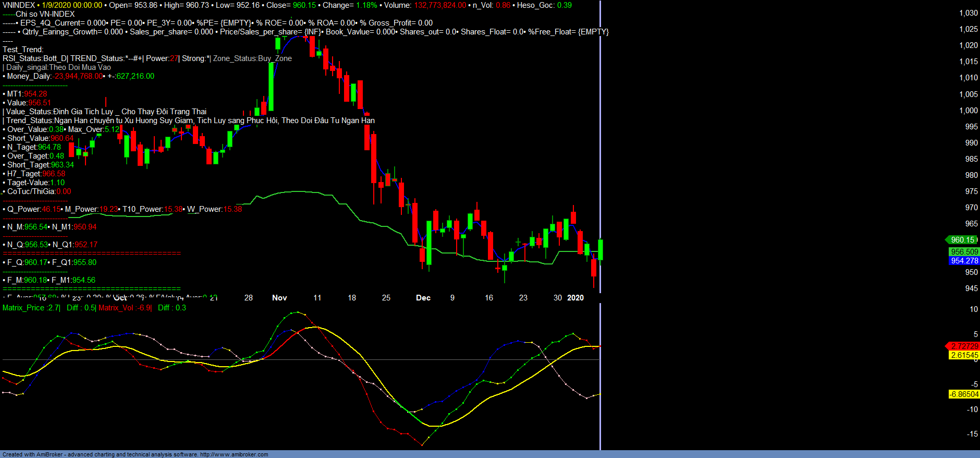
Task: Click the green 960.15 last price tag
Action: coord(962,240)
